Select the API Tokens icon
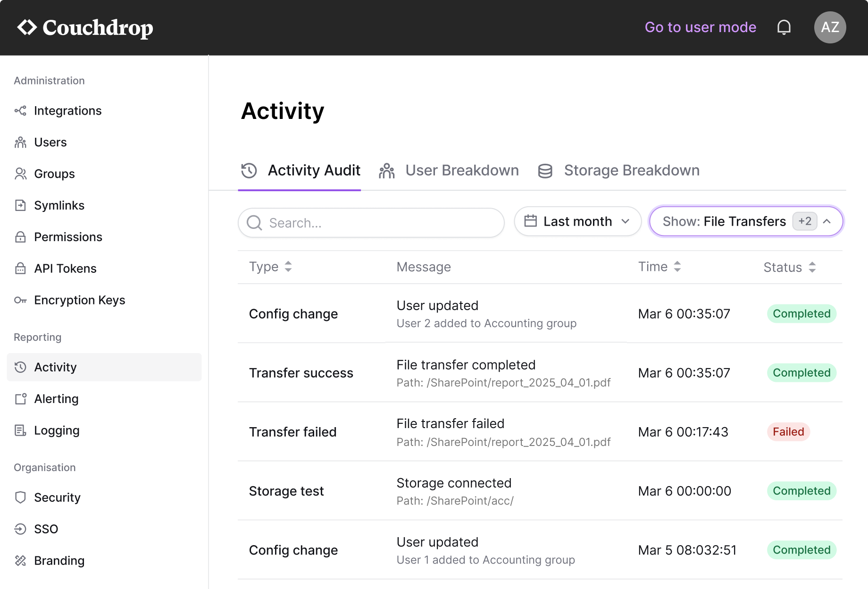This screenshot has width=868, height=589. pos(20,268)
